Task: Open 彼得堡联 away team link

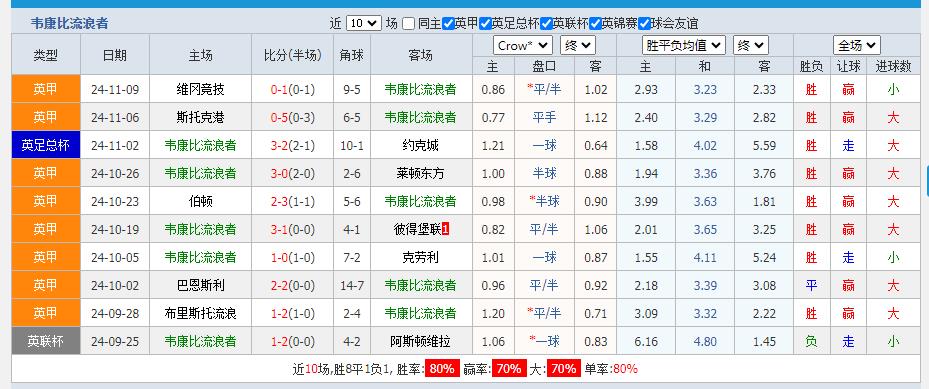Action: [x=418, y=229]
